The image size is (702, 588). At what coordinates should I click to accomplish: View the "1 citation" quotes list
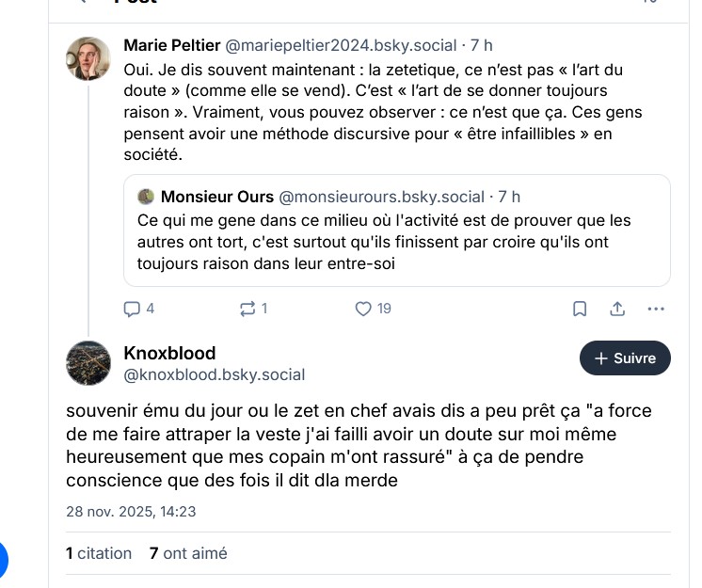point(99,553)
